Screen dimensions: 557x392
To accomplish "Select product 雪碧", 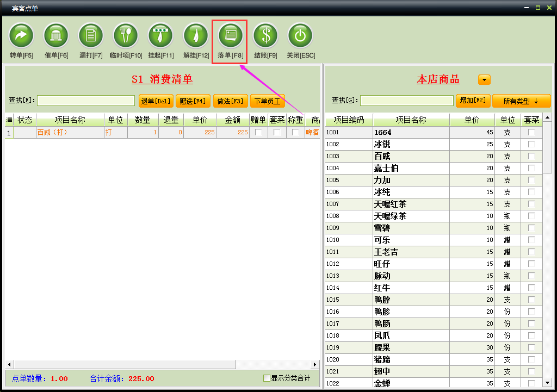I will tap(382, 228).
